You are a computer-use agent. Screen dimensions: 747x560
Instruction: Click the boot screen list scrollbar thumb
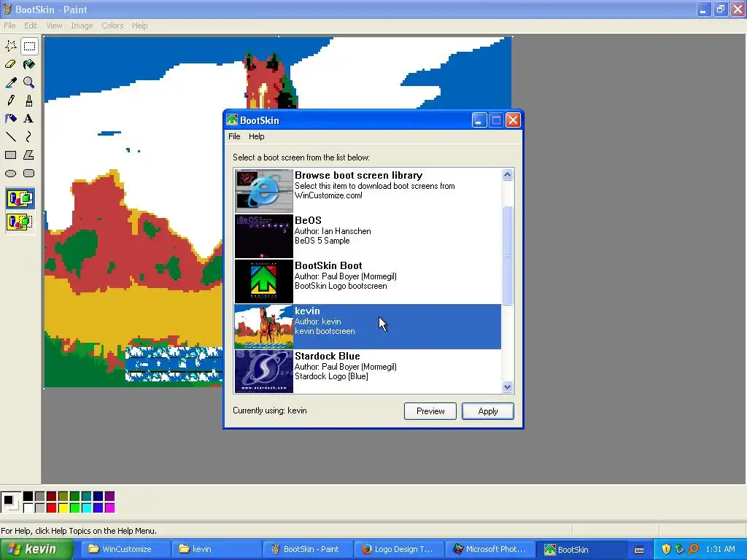[508, 255]
